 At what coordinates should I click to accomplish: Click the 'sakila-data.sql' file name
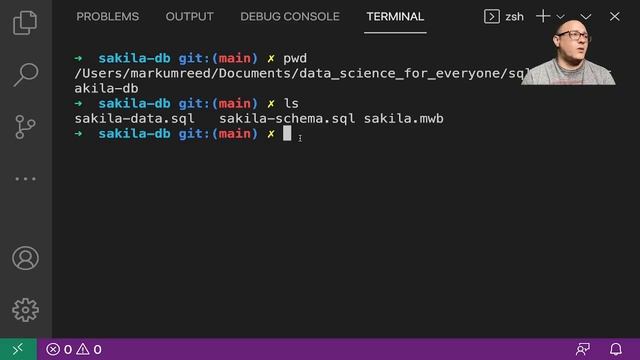(134, 119)
